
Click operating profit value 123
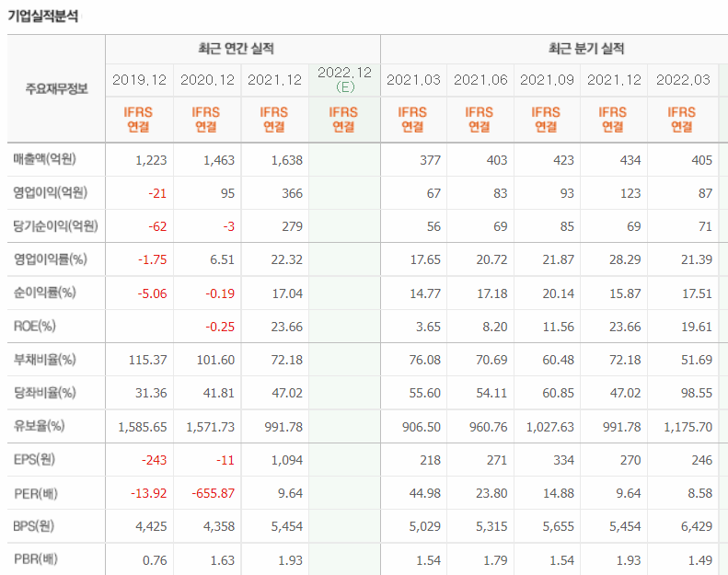(x=630, y=193)
